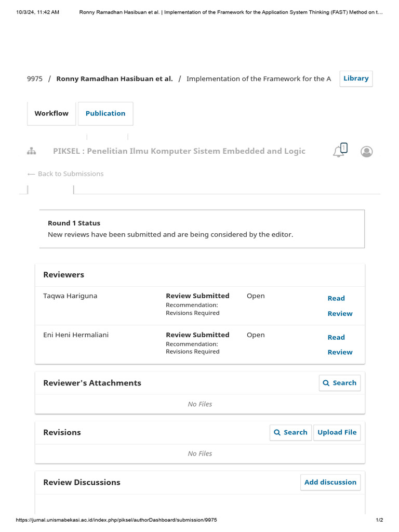399x532 pixels.
Task: Read review from Taqwa Hariguna
Action: point(340,305)
